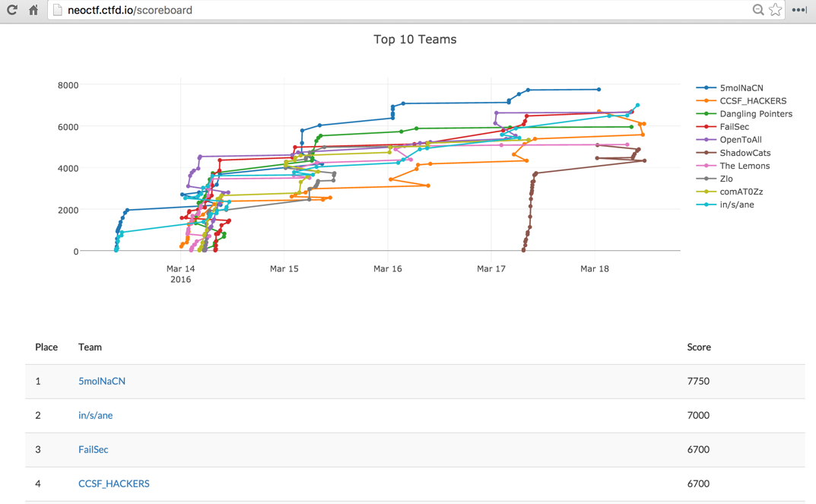Open the browser three-dots menu icon
The height and width of the screenshot is (504, 816).
coord(799,10)
